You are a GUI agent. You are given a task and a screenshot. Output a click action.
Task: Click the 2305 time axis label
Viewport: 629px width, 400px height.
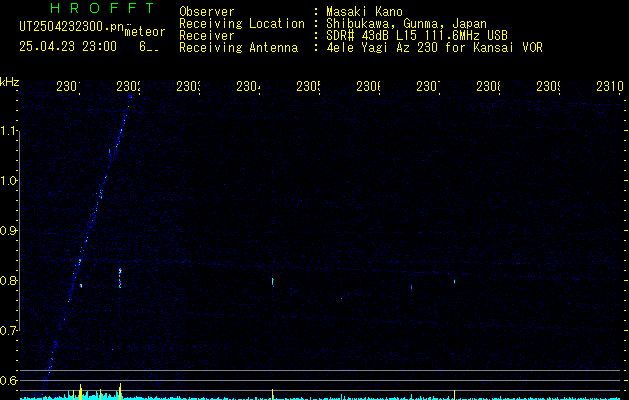308,86
